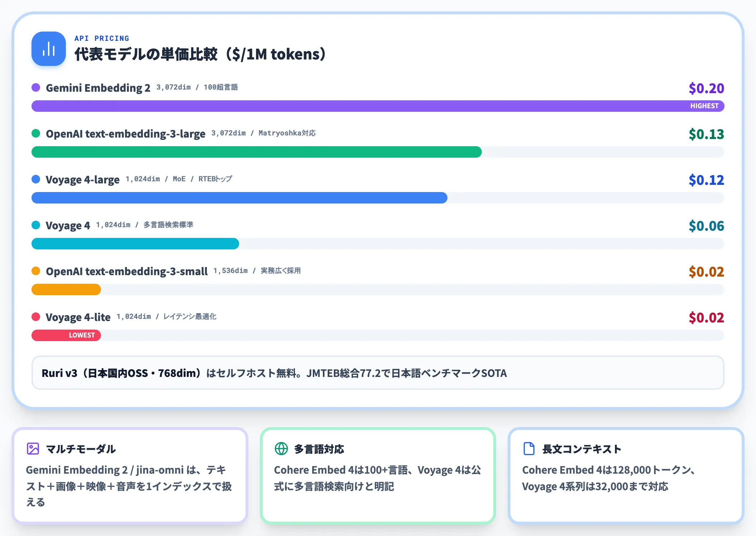Screen dimensions: 756x536
Task: Click the Ruri v3 note box
Action: coord(378,373)
